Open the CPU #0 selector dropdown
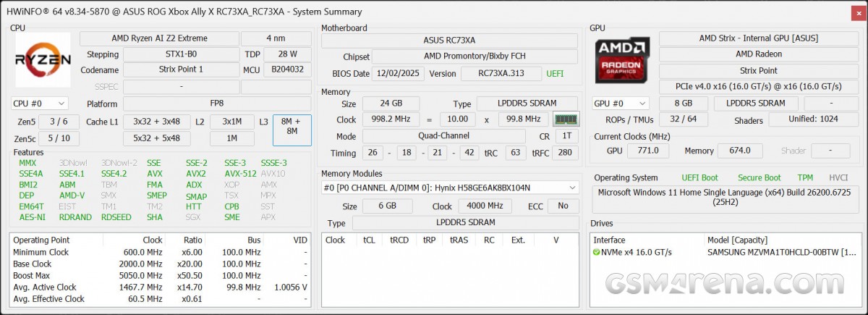This screenshot has height=315, width=868. coord(40,104)
